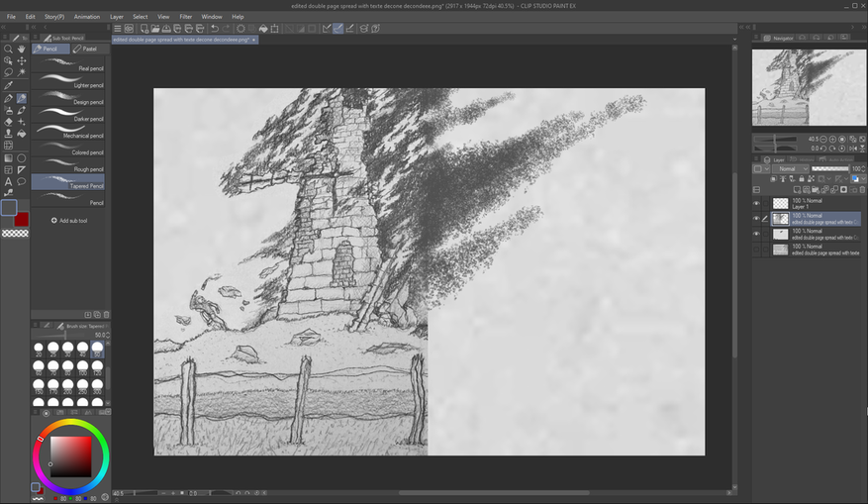This screenshot has width=868, height=504.
Task: Open the File menu
Action: point(11,17)
